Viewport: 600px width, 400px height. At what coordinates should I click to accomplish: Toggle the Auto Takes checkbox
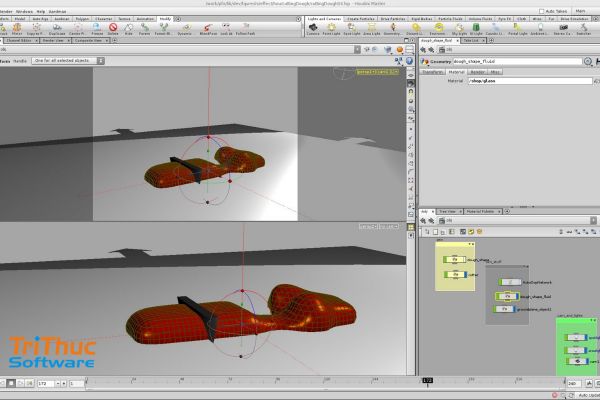click(x=541, y=11)
